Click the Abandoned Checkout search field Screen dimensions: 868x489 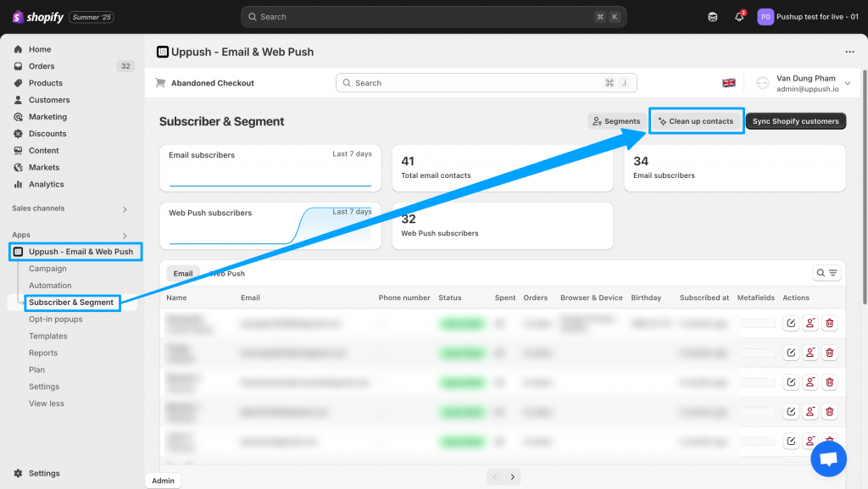[475, 83]
